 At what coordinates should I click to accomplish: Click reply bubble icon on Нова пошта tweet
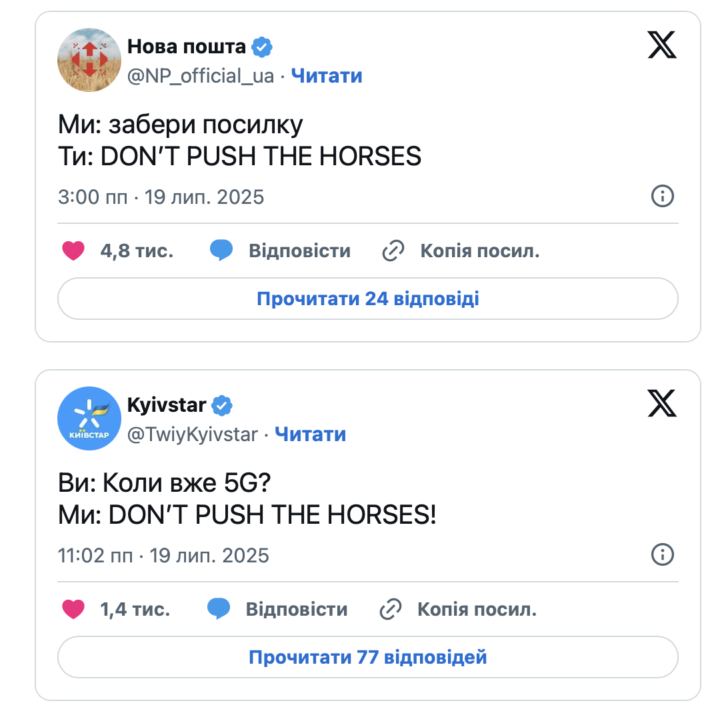pyautogui.click(x=221, y=251)
